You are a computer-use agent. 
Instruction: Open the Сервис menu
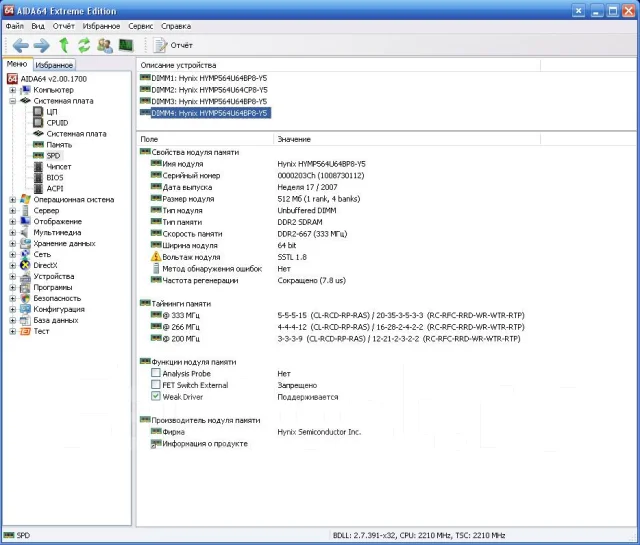[140, 26]
